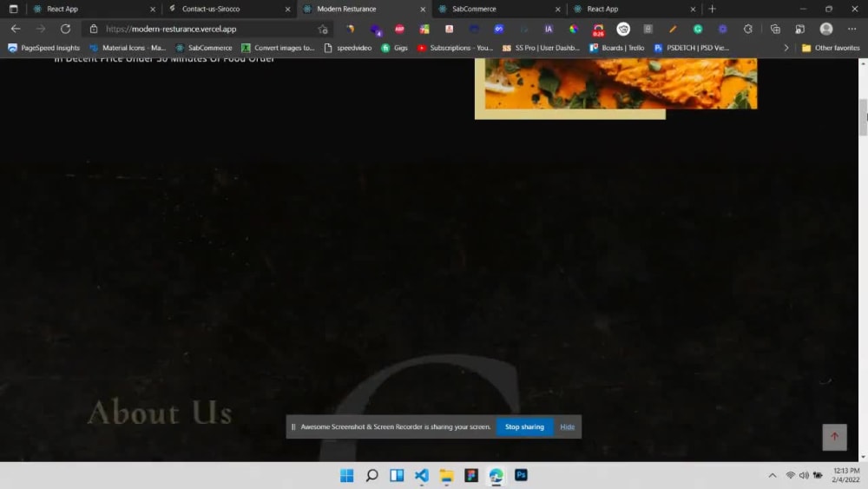
Task: Open the ABP adblock extension
Action: (x=399, y=29)
